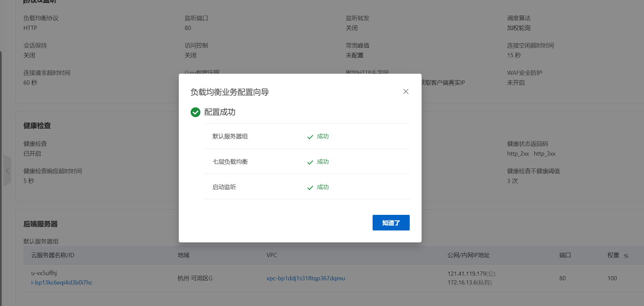644x306 pixels.
Task: Click the 默认服务器组 row label in dialog
Action: (x=230, y=136)
